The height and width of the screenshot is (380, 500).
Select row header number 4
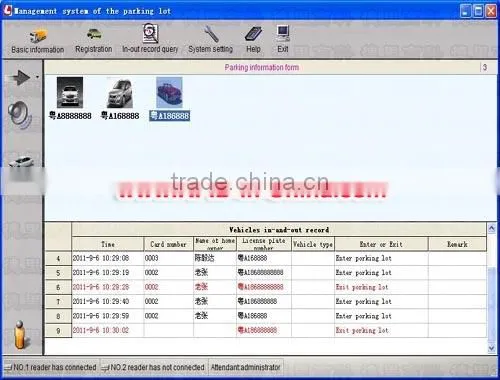click(58, 258)
